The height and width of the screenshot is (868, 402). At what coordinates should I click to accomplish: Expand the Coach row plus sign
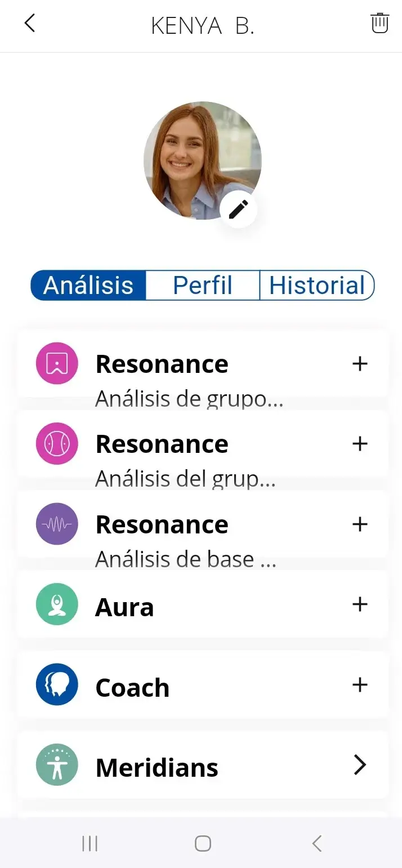pyautogui.click(x=360, y=685)
